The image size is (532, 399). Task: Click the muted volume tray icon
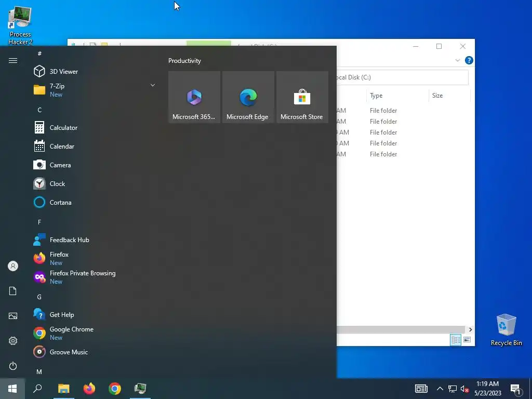[x=464, y=389]
